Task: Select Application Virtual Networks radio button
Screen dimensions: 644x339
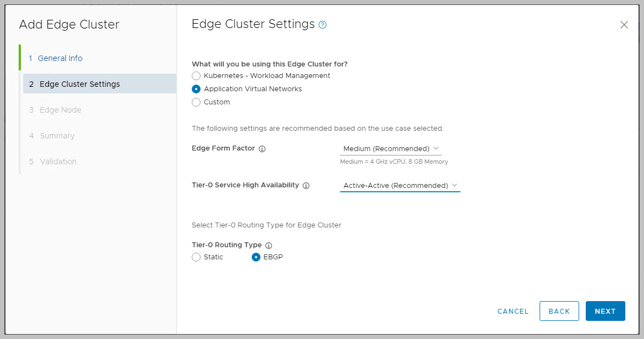Action: pos(196,89)
